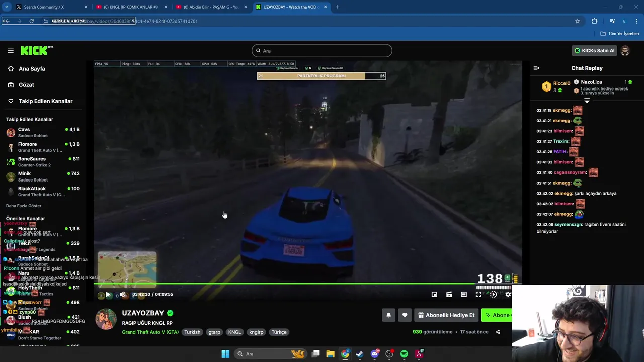The width and height of the screenshot is (644, 362).
Task: Focus the Ara search field
Action: (x=322, y=51)
